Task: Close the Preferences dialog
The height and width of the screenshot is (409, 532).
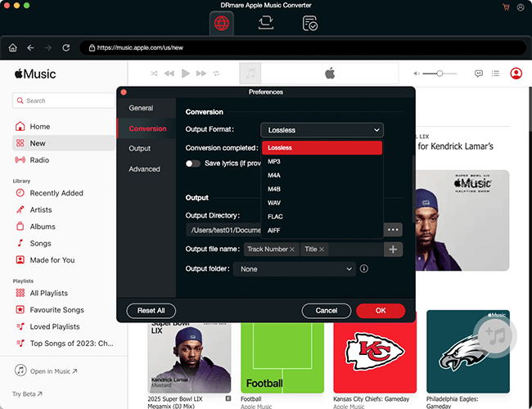Action: point(124,92)
